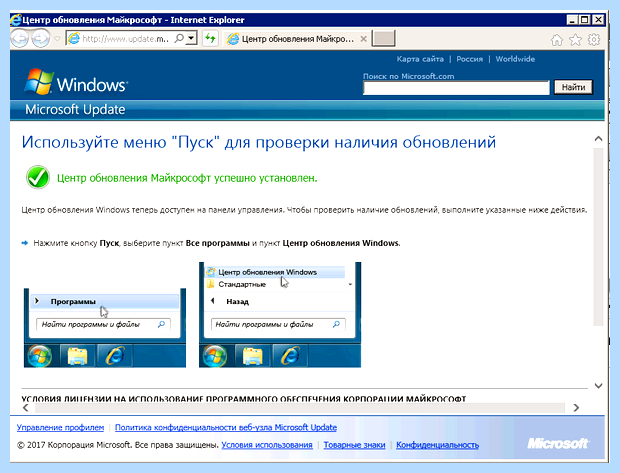Click the page scroll down arrow

tap(598, 386)
